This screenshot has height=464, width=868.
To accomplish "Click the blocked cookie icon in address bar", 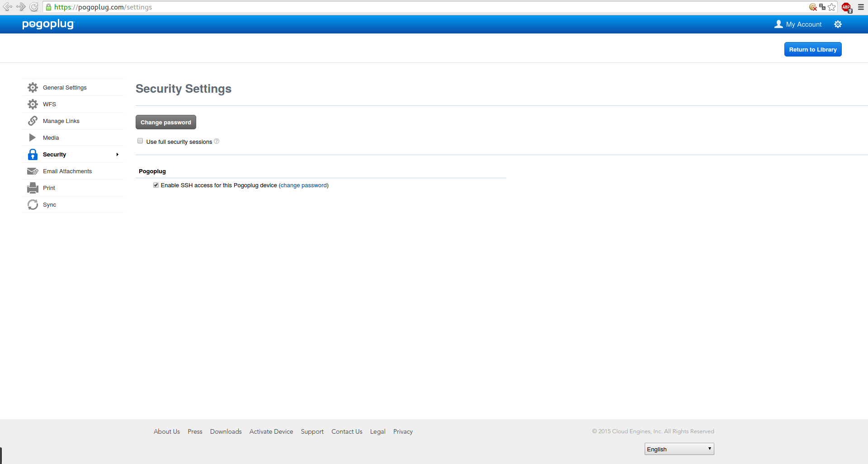I will [813, 7].
